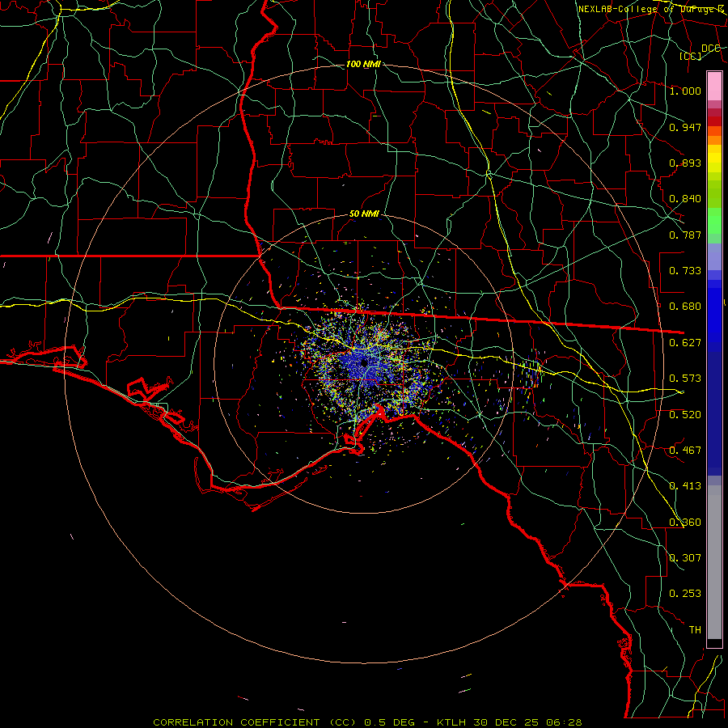The image size is (728, 728).
Task: Click the 0.413 scale value
Action: point(685,486)
